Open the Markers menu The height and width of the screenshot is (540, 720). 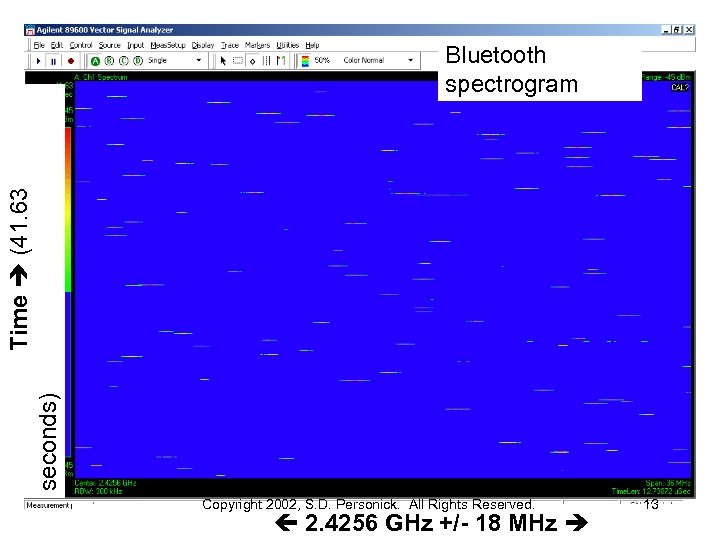(x=257, y=45)
